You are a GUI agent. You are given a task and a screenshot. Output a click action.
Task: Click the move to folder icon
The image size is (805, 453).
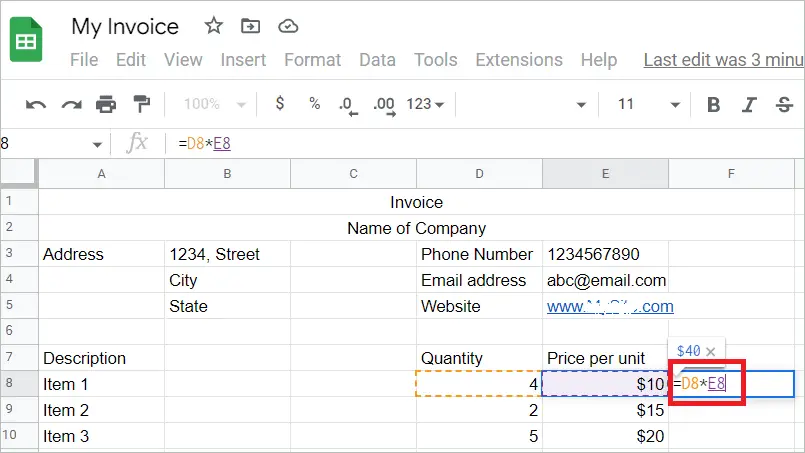coord(251,26)
